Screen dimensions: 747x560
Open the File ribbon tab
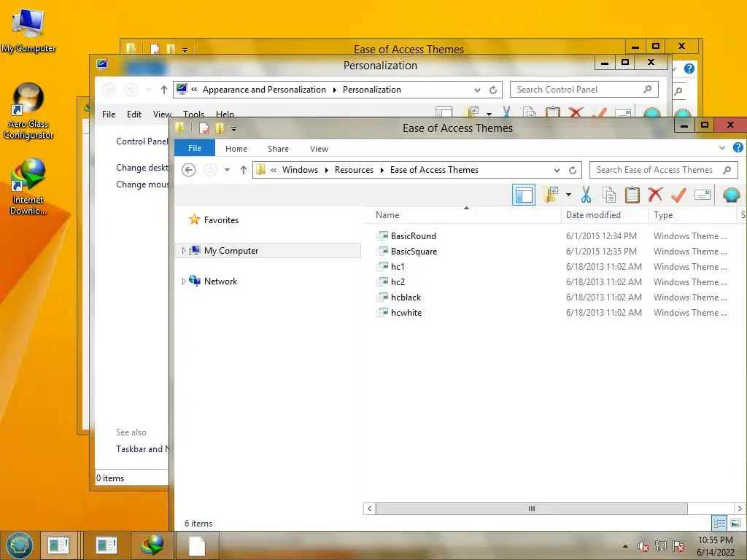tap(194, 148)
